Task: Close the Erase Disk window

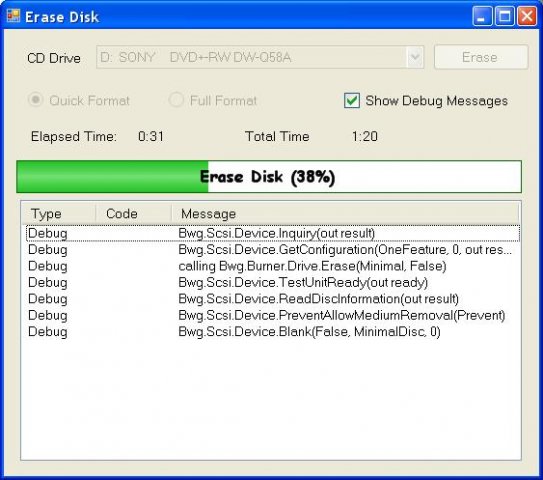Action: (x=527, y=16)
